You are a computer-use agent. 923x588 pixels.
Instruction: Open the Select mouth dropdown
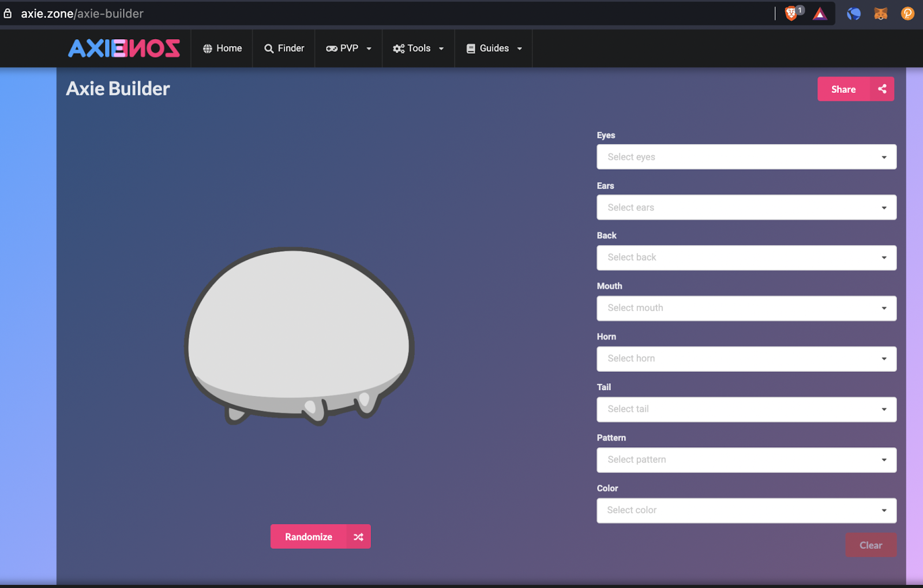pos(746,308)
